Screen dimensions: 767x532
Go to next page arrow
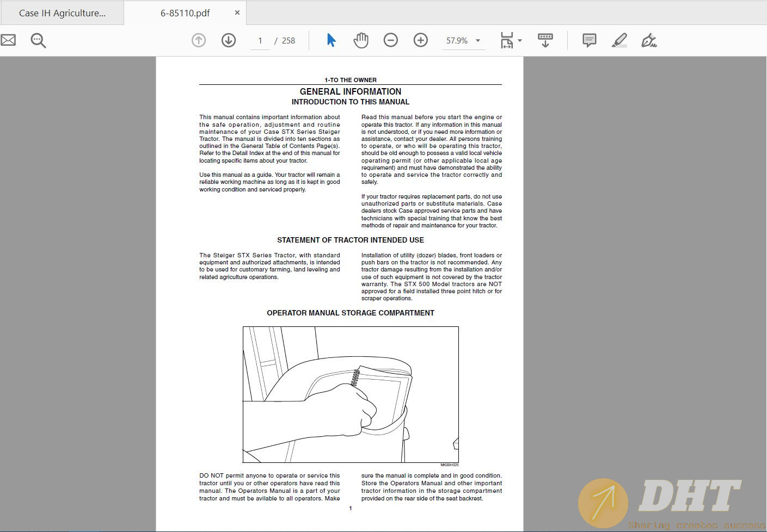229,40
